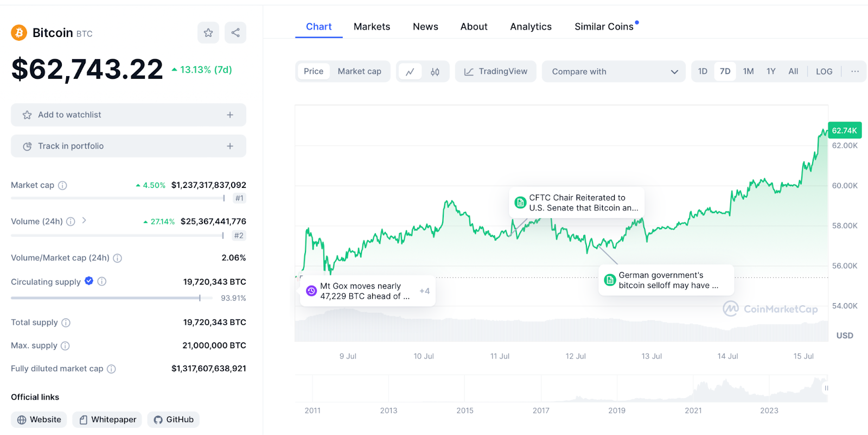Open the Chart tab
Viewport: 868px width, 435px height.
pyautogui.click(x=318, y=27)
